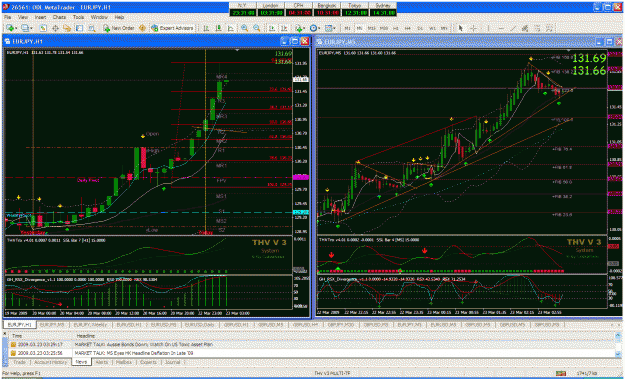625x379 pixels.
Task: Open news headline 'Aussie Bonds Down'
Action: [x=143, y=344]
